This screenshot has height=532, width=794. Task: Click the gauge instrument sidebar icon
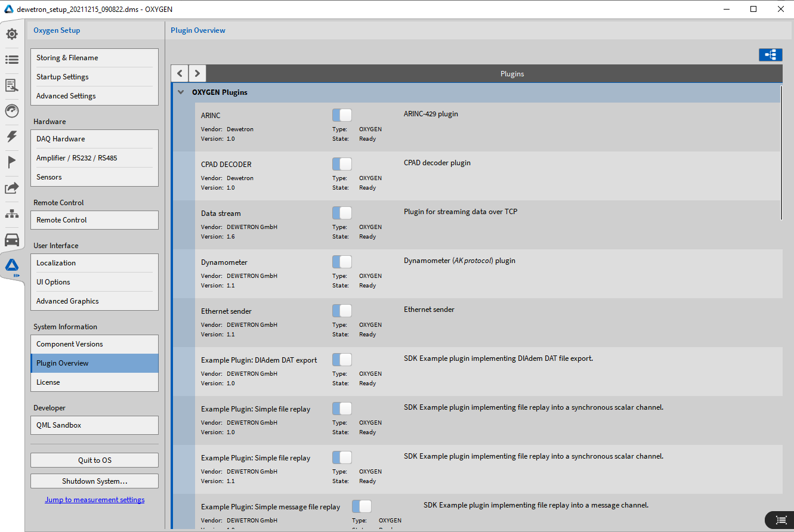(x=12, y=111)
